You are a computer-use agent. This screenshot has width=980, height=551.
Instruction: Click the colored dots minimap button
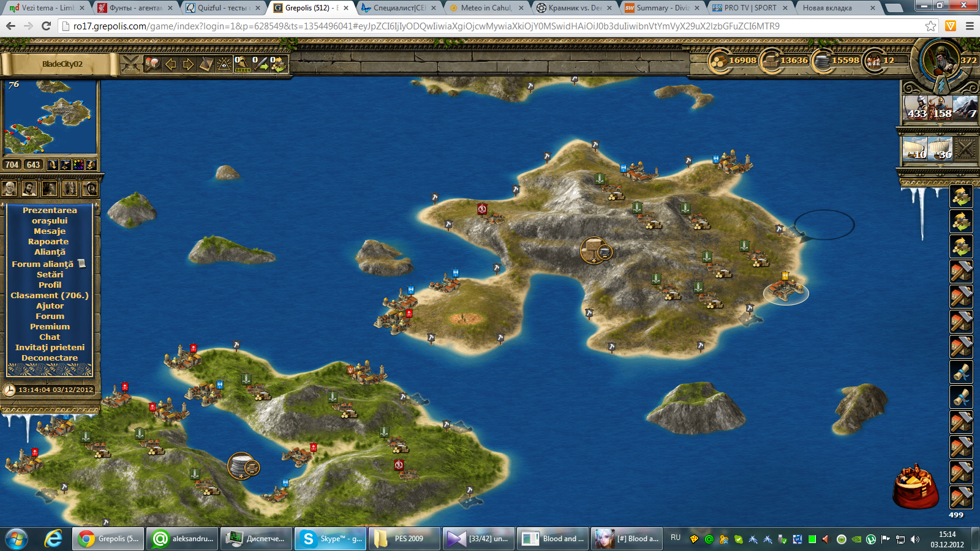[x=78, y=165]
